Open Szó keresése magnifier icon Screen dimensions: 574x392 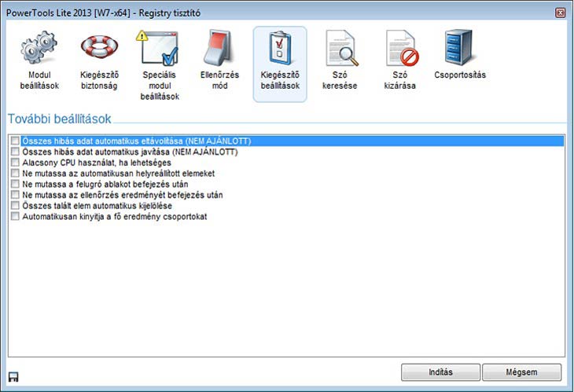pos(341,48)
